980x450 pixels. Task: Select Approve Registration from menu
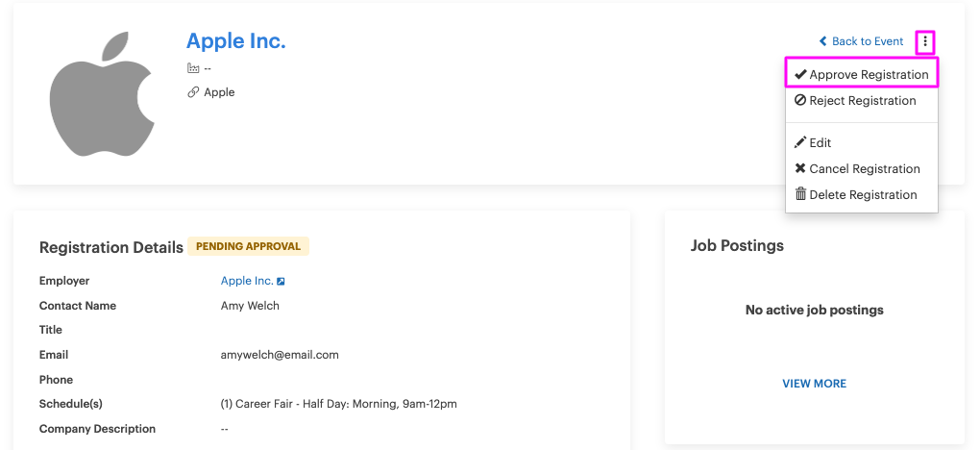point(861,74)
